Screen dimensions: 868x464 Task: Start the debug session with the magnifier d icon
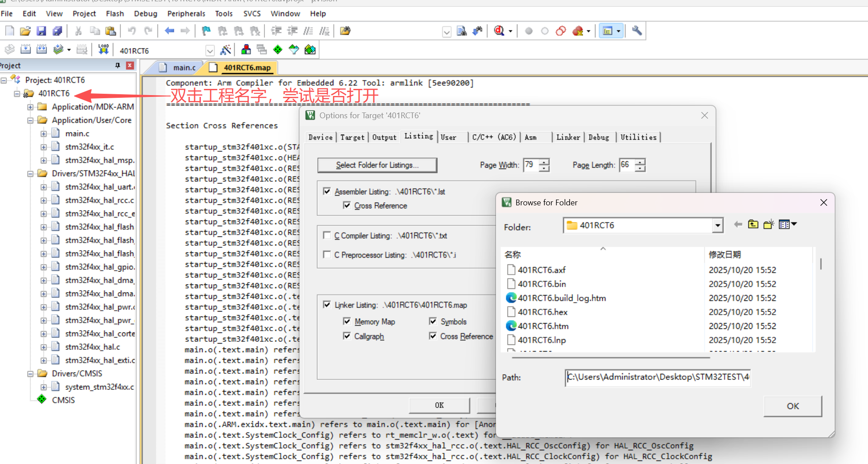pos(499,31)
